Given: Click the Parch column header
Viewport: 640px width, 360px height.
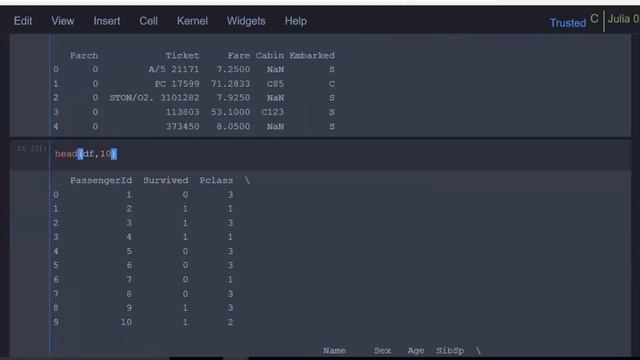Looking at the screenshot, I should [x=84, y=56].
